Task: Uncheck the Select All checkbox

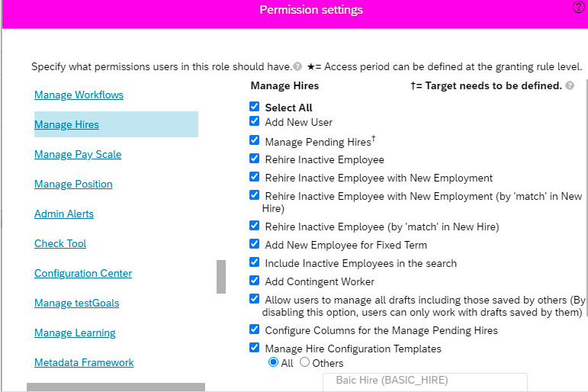Action: click(255, 107)
